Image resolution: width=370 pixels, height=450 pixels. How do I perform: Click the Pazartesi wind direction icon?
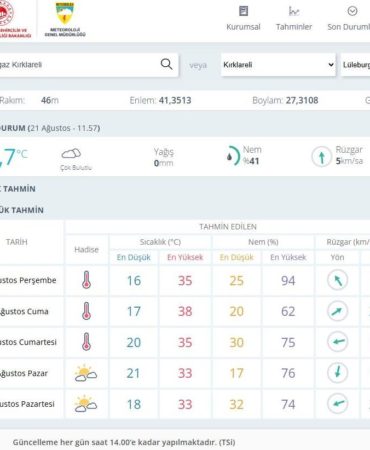click(338, 403)
